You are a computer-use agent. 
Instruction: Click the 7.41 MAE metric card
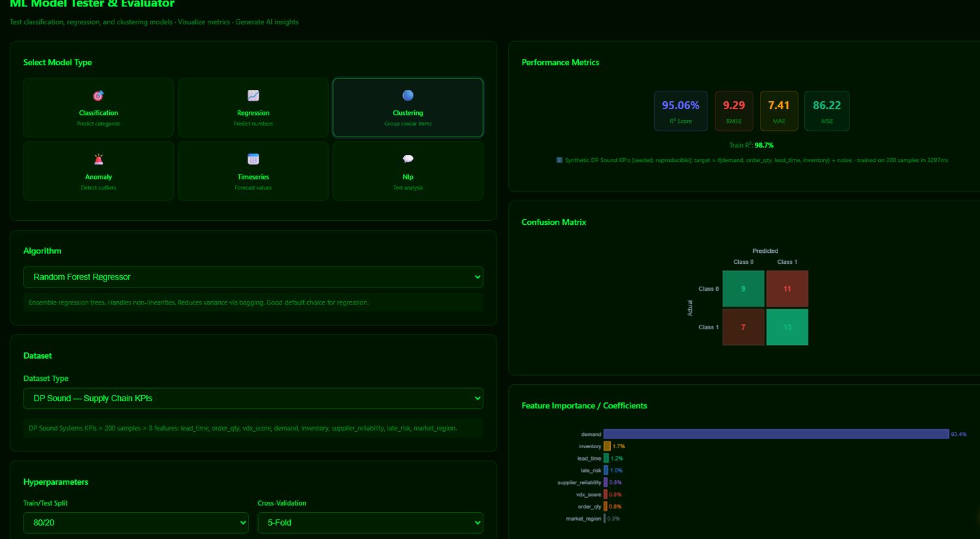tap(779, 111)
